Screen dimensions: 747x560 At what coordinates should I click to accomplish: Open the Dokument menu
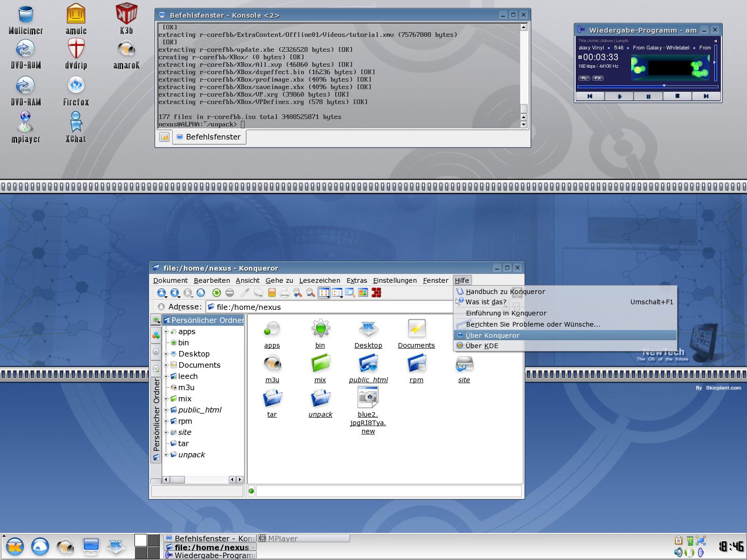point(170,280)
